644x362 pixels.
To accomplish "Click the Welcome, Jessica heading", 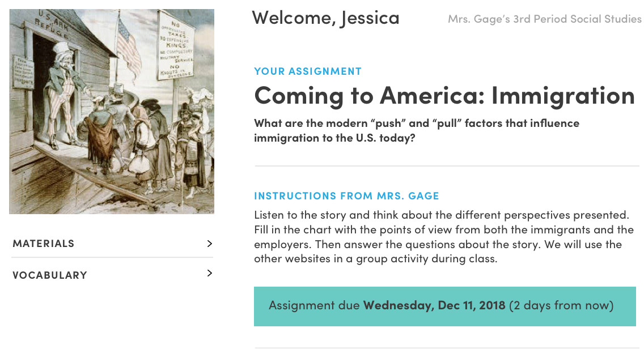I will click(x=326, y=18).
